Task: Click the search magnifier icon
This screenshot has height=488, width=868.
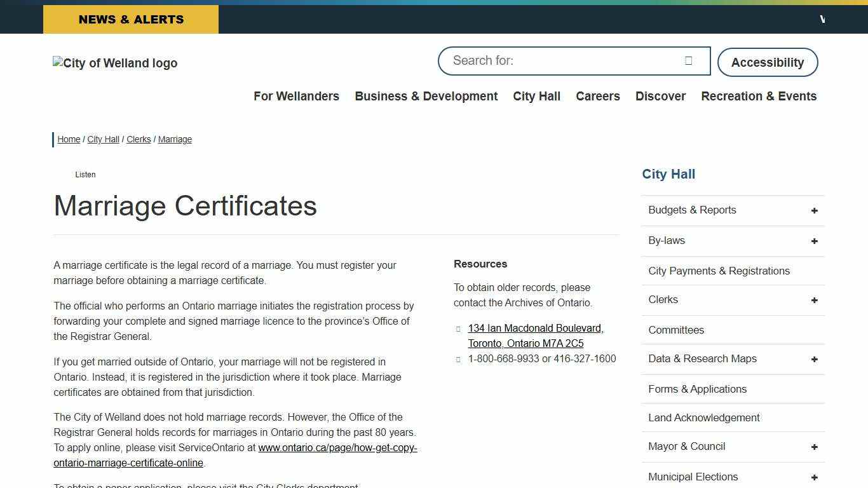Action: pos(689,60)
